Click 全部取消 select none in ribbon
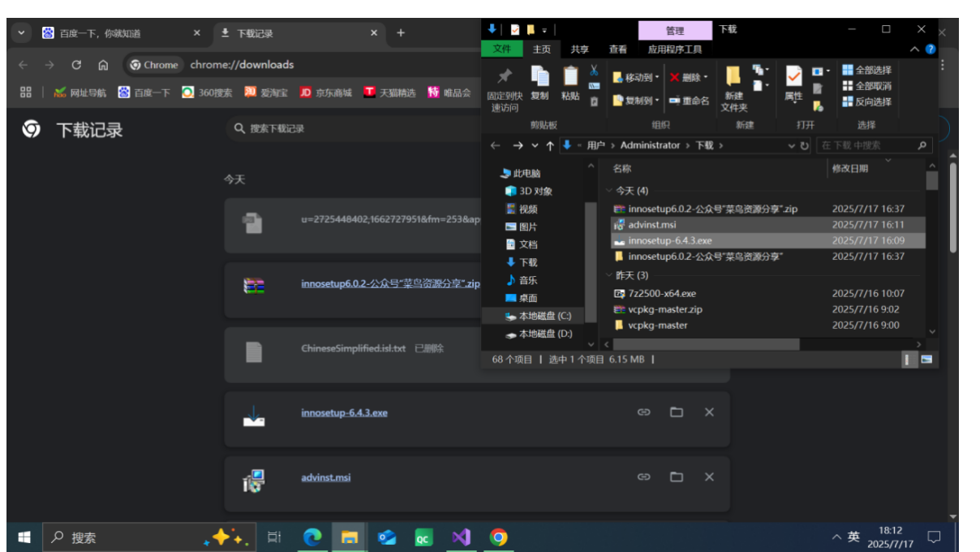The image size is (980, 552). (866, 86)
